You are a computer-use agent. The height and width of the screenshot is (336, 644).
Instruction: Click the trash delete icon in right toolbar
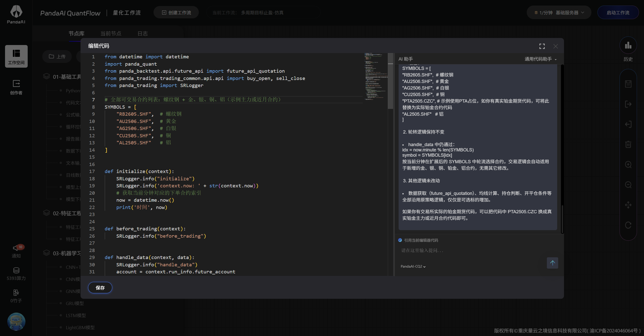(628, 144)
